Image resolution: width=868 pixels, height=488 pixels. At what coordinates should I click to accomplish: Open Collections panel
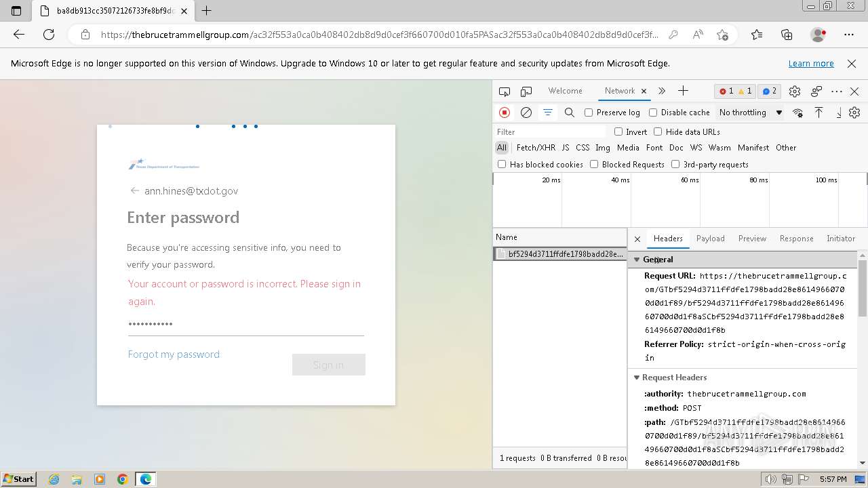click(x=787, y=35)
